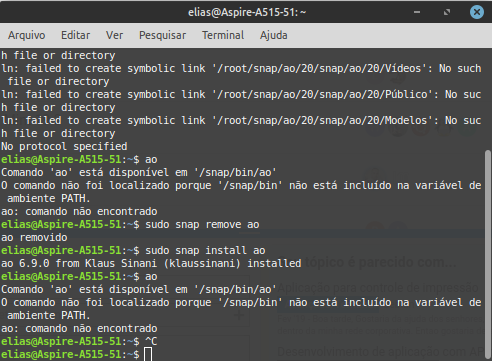Click 'ao 6.9.0 from Klaus Sinani' line
This screenshot has width=492, height=361.
click(x=151, y=263)
